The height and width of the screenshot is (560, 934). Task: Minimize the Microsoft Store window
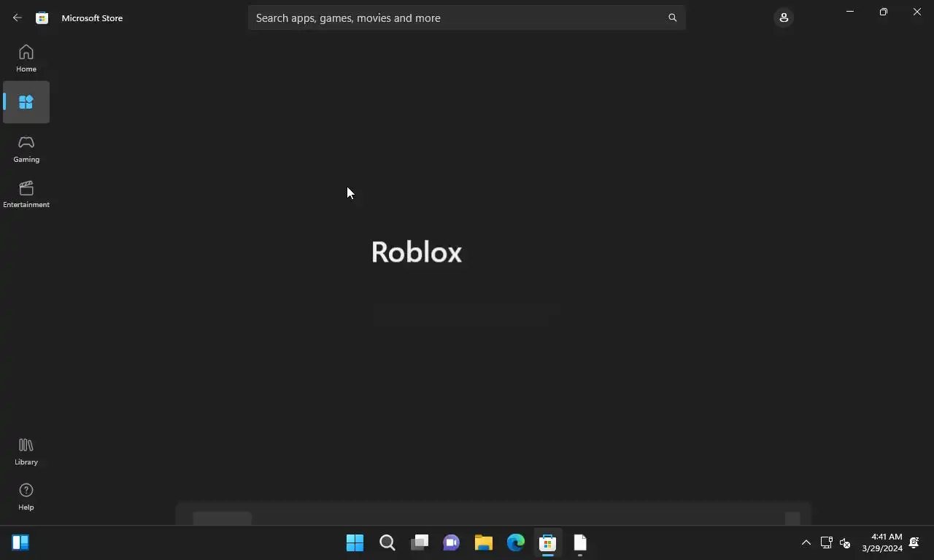click(x=850, y=12)
